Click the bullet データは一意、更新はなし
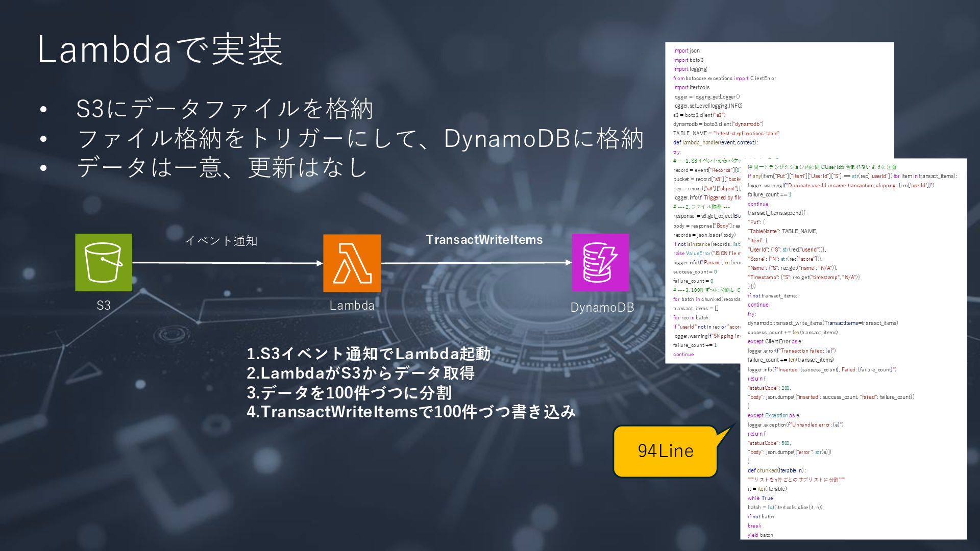980x551 pixels. [222, 167]
